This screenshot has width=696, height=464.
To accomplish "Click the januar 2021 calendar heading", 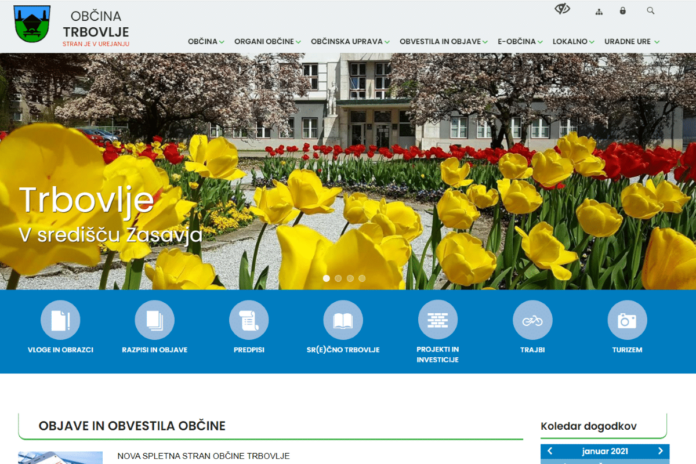I will click(605, 451).
